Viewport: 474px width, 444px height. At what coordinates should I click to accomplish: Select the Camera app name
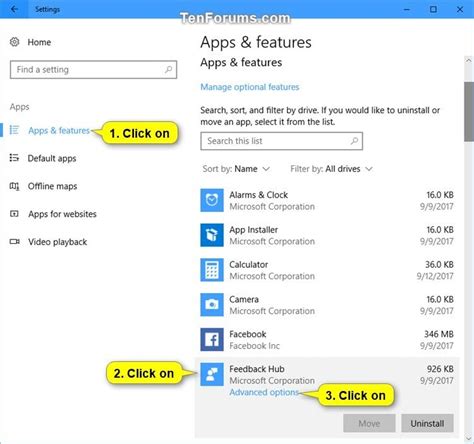point(244,299)
